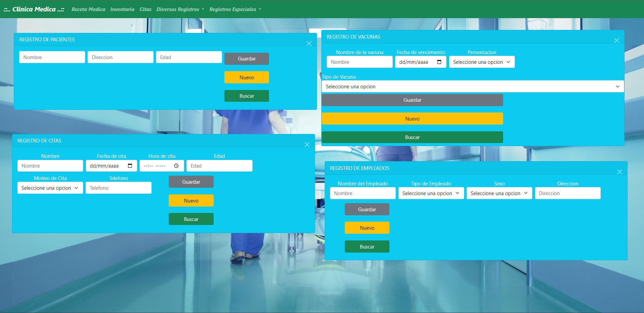Image resolution: width=644 pixels, height=313 pixels.
Task: Click the Clinica Medica brand logo
Action: [x=34, y=9]
